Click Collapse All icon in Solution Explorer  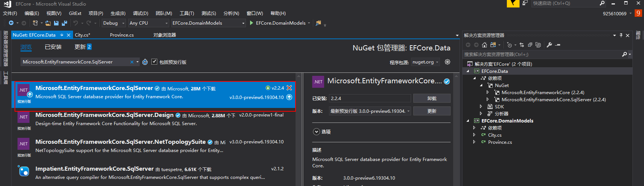pyautogui.click(x=530, y=45)
